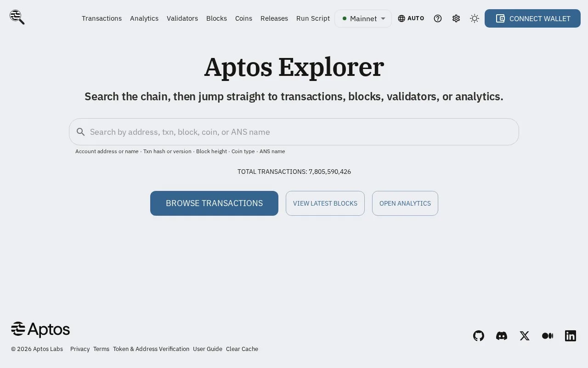588x368 pixels.
Task: Open the Privacy footer link
Action: [x=80, y=349]
